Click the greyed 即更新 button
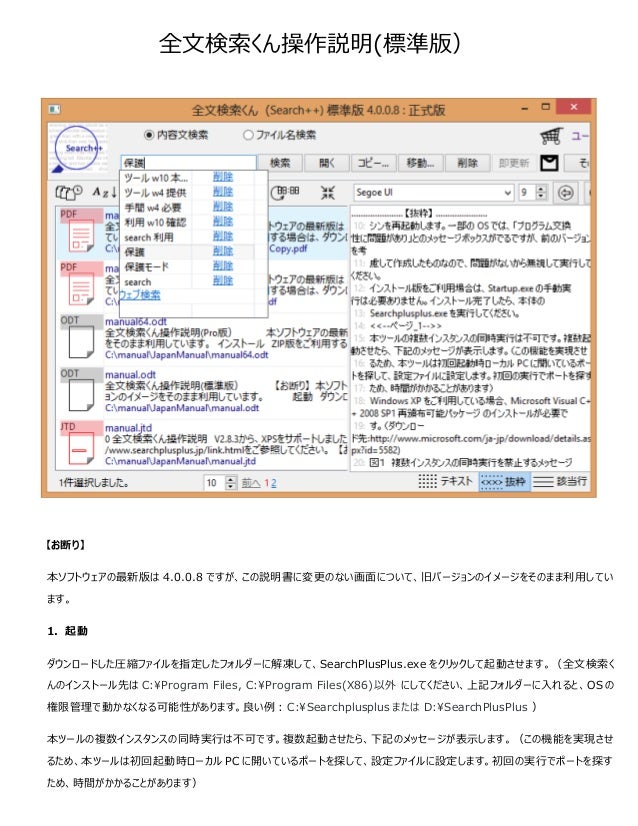638x826 pixels. tap(514, 163)
